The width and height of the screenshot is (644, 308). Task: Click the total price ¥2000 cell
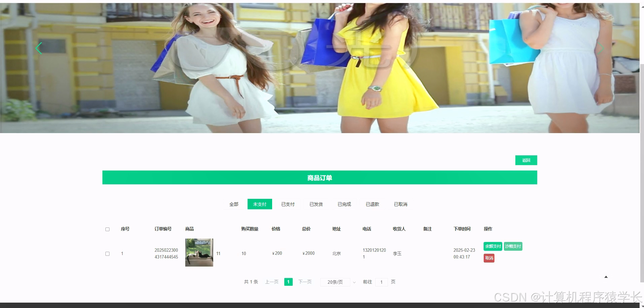point(309,253)
